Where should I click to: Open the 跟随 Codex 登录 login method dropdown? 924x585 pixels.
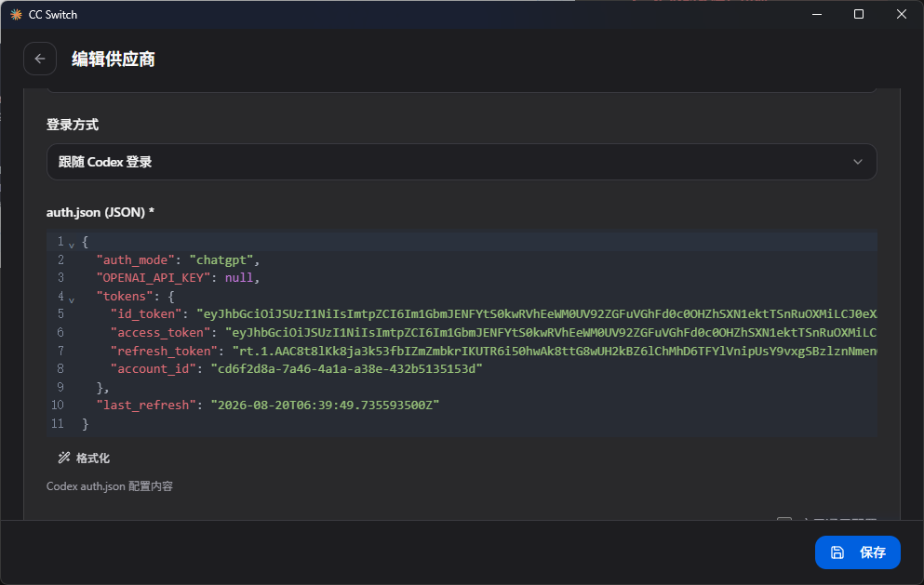462,162
